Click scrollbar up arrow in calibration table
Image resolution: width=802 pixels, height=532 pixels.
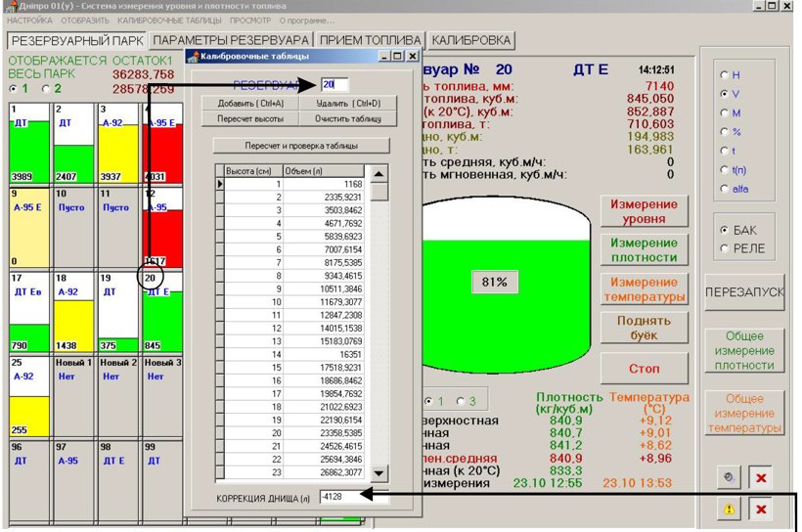coord(379,174)
